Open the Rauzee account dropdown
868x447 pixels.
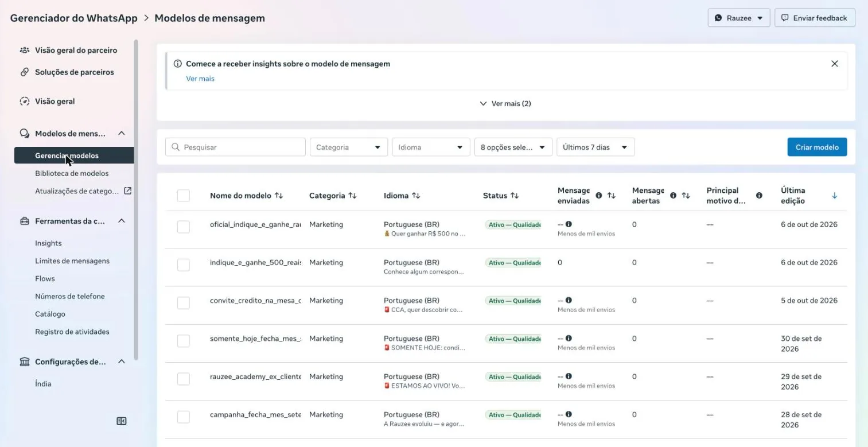pos(739,18)
